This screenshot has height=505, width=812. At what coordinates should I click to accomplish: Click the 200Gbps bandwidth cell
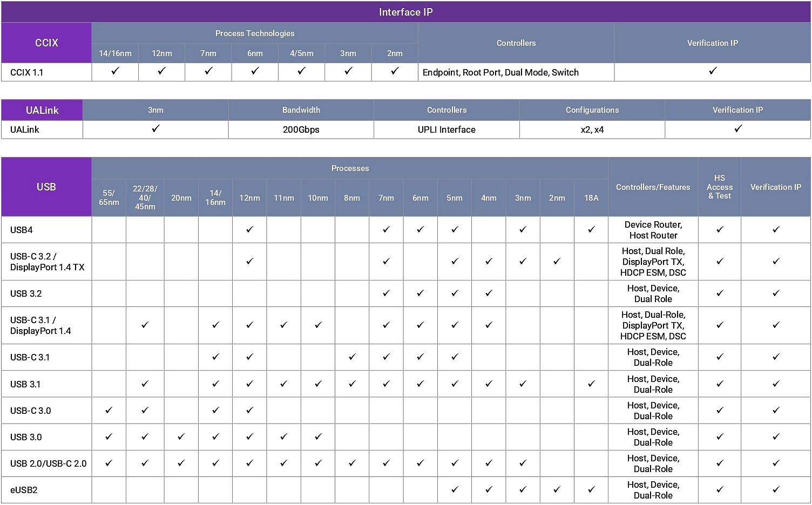pyautogui.click(x=301, y=129)
